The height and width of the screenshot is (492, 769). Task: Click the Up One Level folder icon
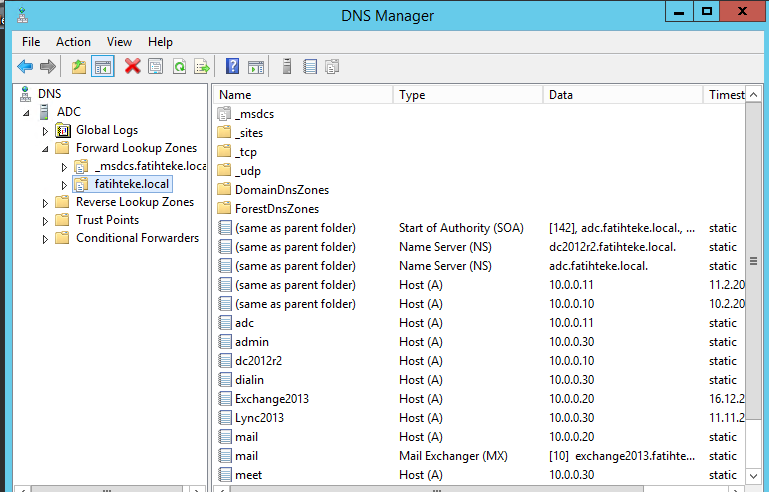click(78, 66)
